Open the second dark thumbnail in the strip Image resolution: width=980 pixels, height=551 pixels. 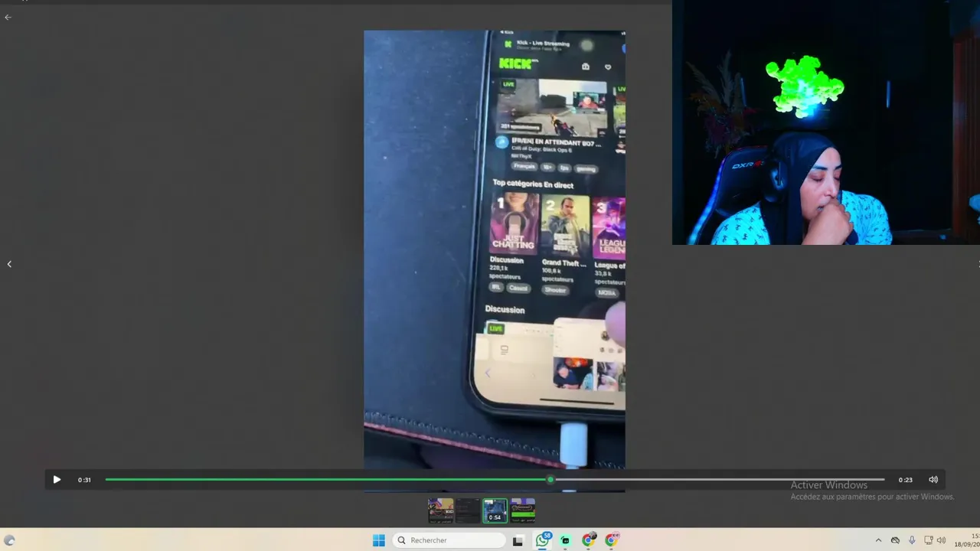tap(468, 510)
